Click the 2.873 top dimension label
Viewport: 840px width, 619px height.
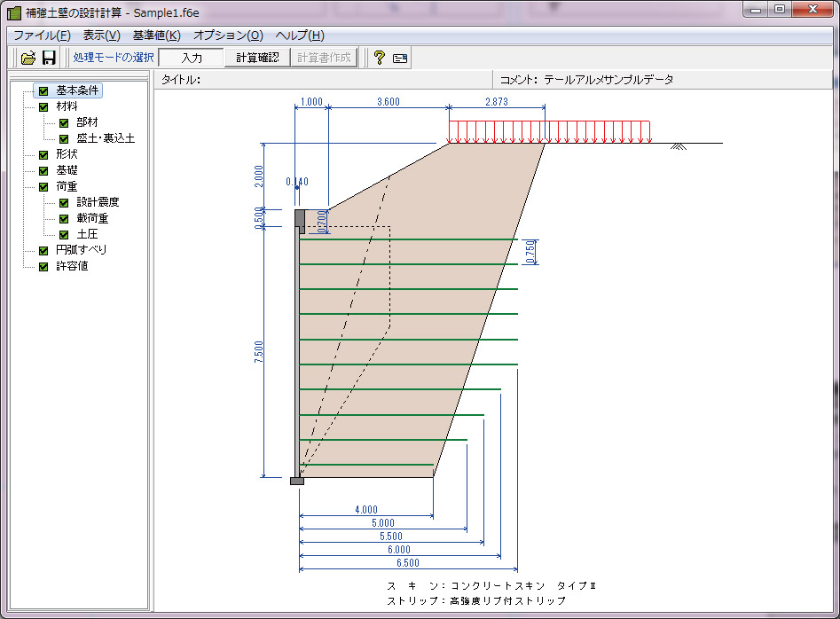497,102
